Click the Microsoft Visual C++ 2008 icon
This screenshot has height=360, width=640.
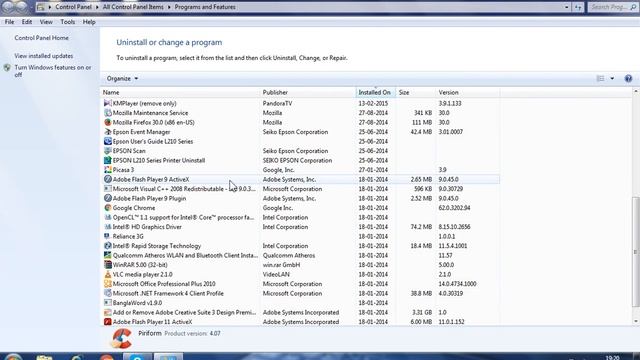[x=107, y=189]
